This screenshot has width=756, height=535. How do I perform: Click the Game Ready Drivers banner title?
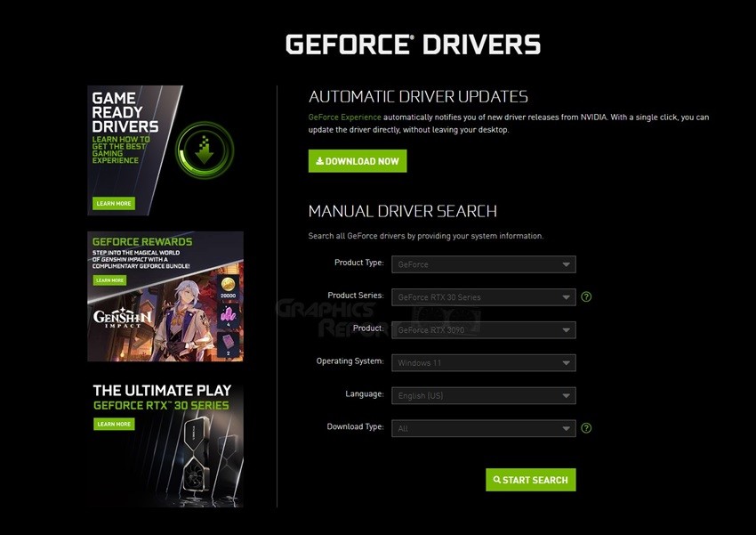[125, 112]
